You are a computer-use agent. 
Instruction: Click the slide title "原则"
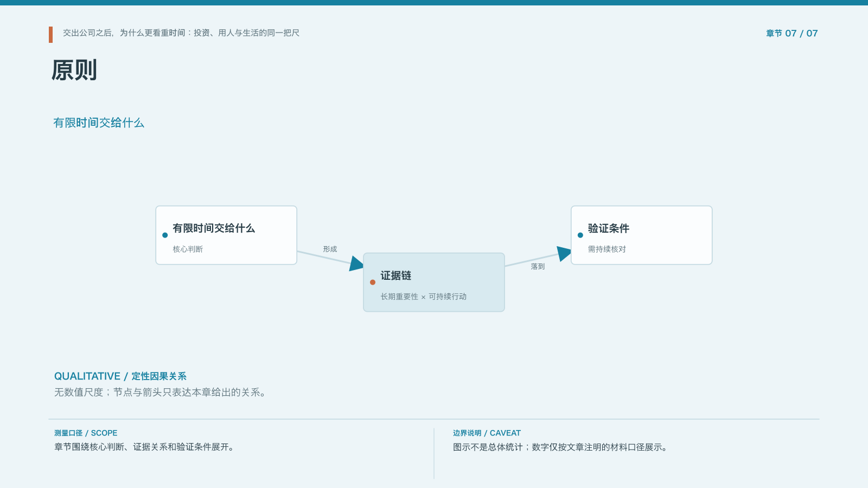pos(74,70)
